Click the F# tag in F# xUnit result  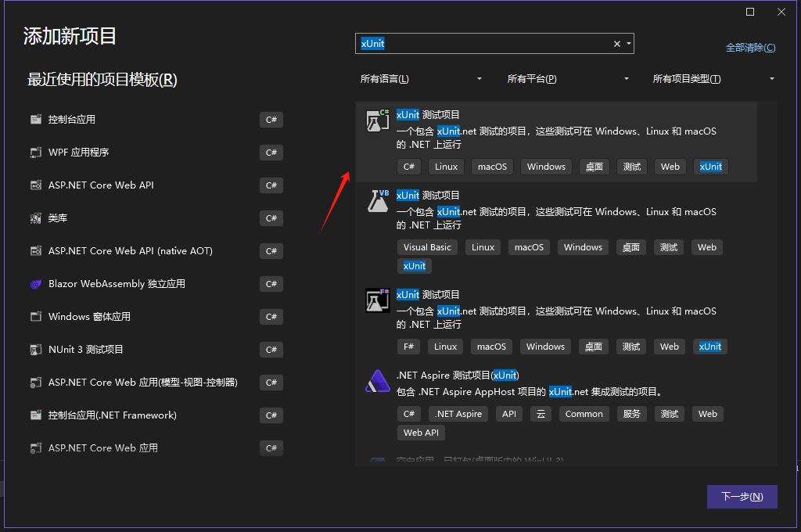click(408, 347)
